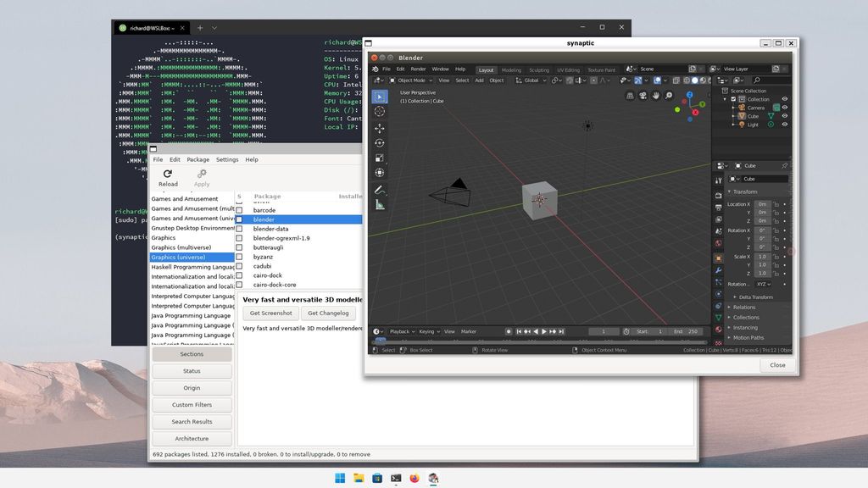Open the Render menu in Blender
Viewport: 868px width, 488px height.
point(419,69)
